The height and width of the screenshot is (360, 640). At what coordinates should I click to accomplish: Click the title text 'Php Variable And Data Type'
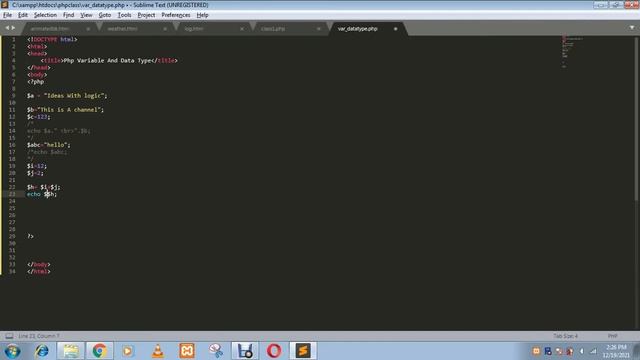tap(108, 60)
